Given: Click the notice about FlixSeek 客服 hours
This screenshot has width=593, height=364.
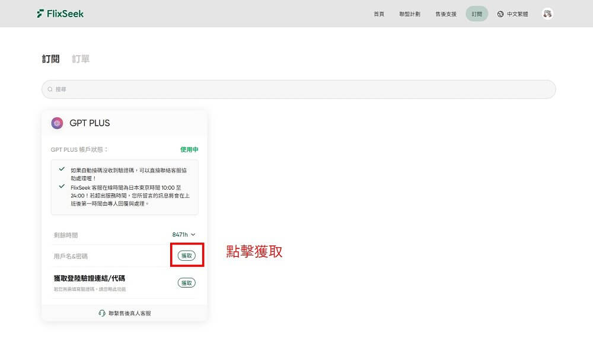Looking at the screenshot, I should 130,196.
